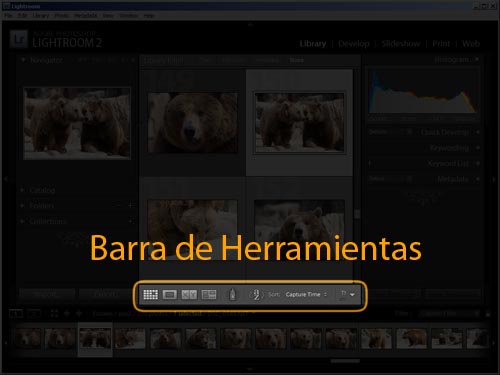This screenshot has height=375, width=500.
Task: Select main window display button 1
Action: 15,313
